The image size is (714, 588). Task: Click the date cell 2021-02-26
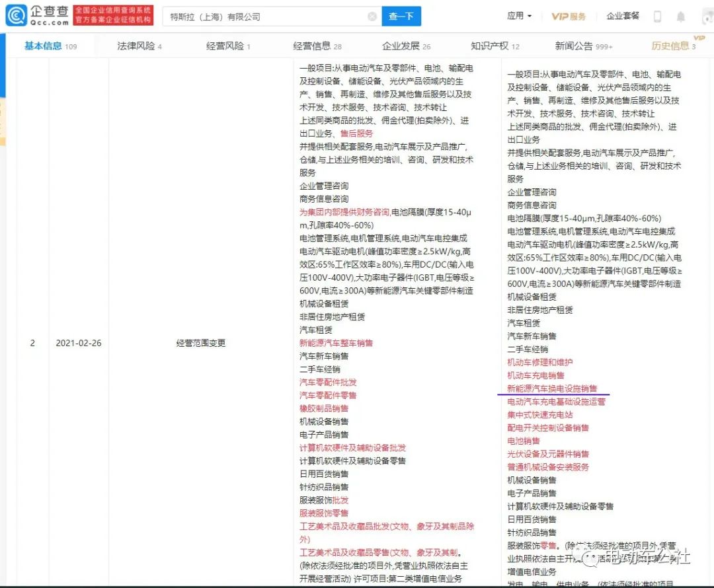click(78, 343)
